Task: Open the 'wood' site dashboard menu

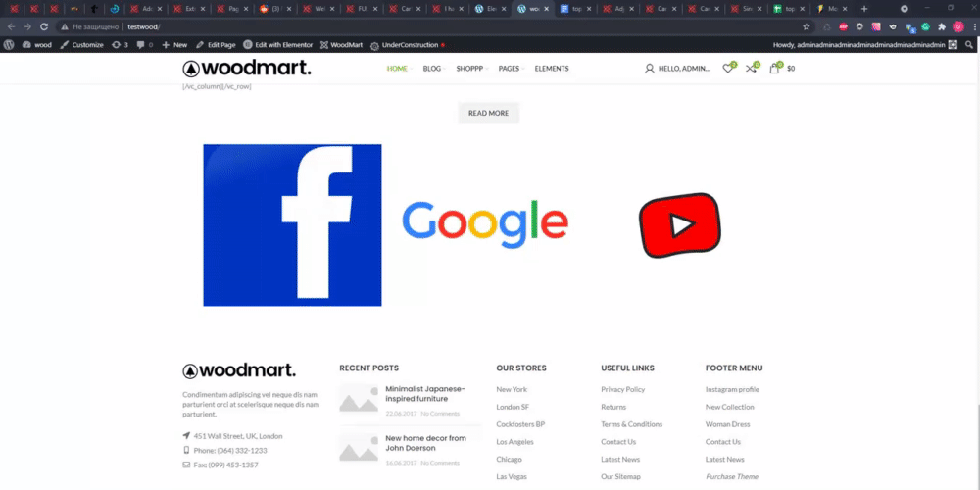Action: tap(37, 45)
